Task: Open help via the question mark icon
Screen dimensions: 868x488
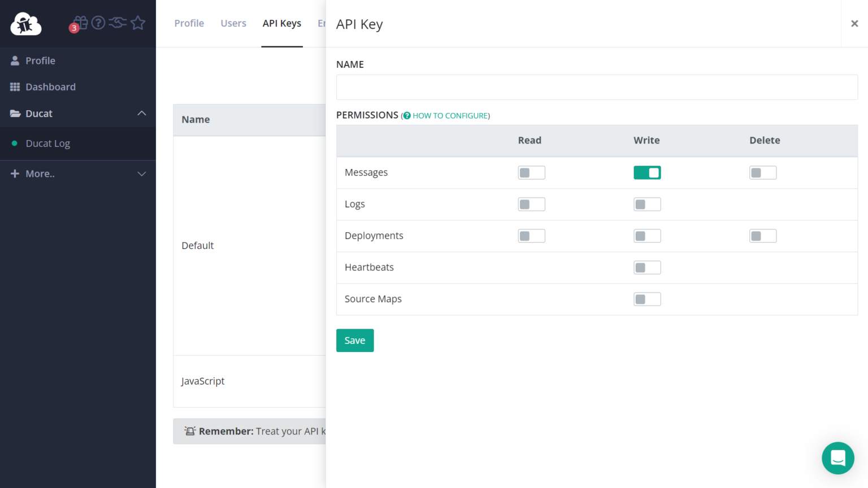Action: coord(98,23)
